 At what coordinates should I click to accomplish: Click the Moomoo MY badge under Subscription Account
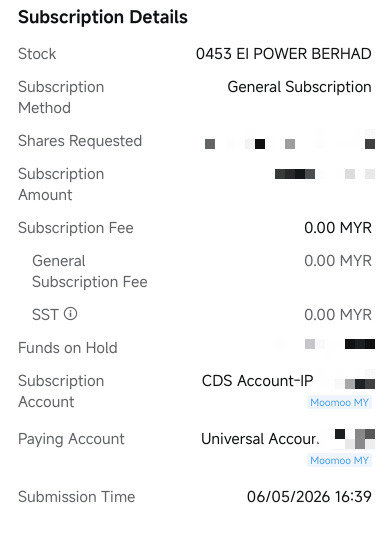[339, 402]
